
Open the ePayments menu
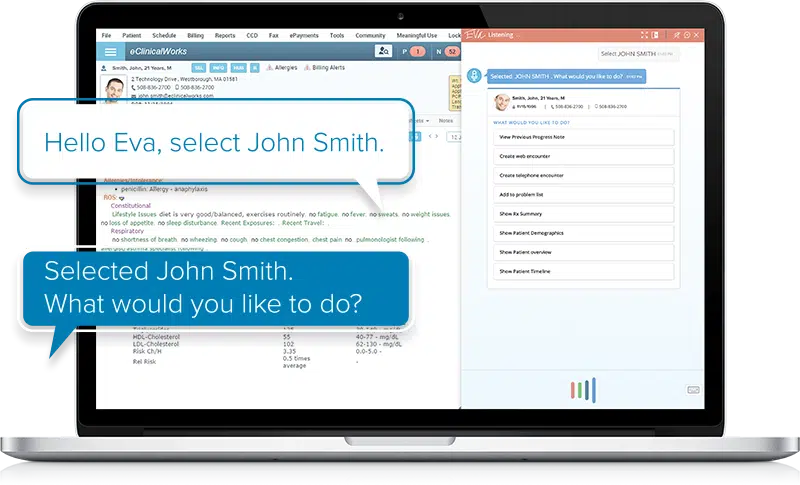304,35
